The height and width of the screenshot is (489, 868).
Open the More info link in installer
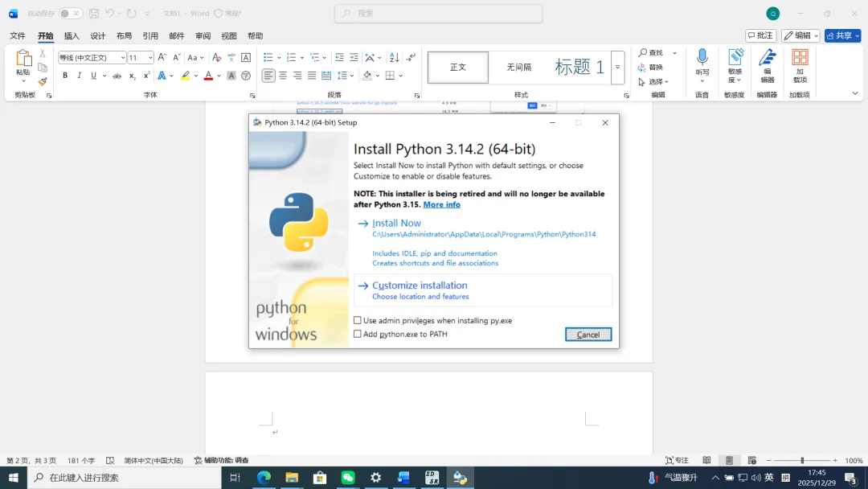tap(442, 204)
